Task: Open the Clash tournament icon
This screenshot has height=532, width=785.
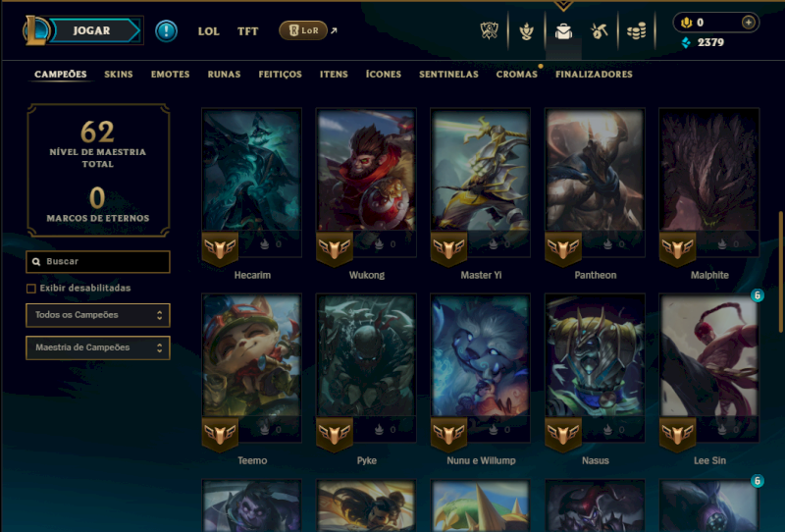Action: [x=489, y=31]
